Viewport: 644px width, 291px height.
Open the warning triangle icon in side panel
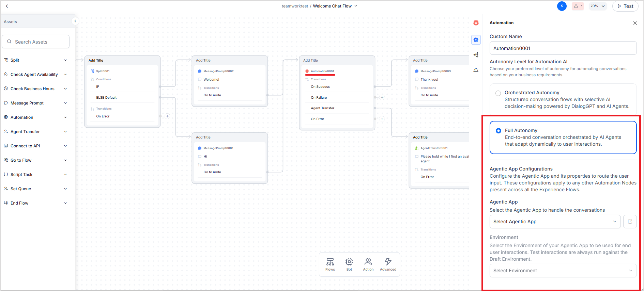(x=476, y=70)
